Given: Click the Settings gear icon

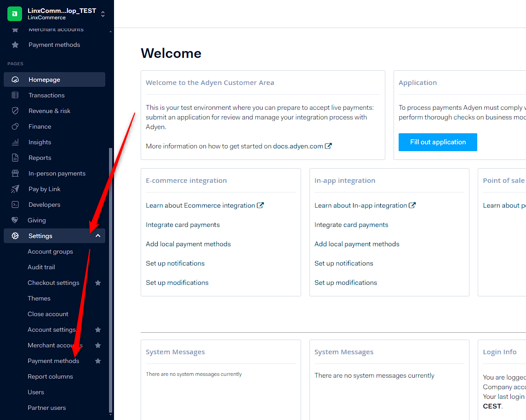Looking at the screenshot, I should click(15, 236).
